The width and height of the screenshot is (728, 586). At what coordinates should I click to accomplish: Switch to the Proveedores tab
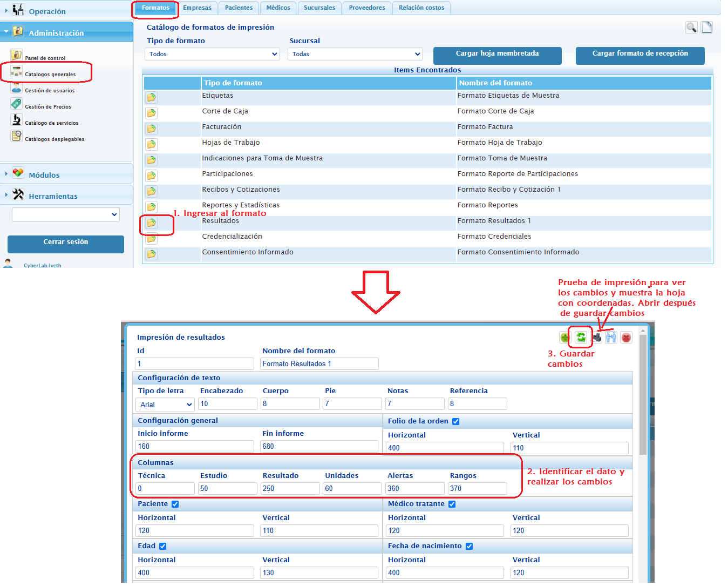(367, 8)
